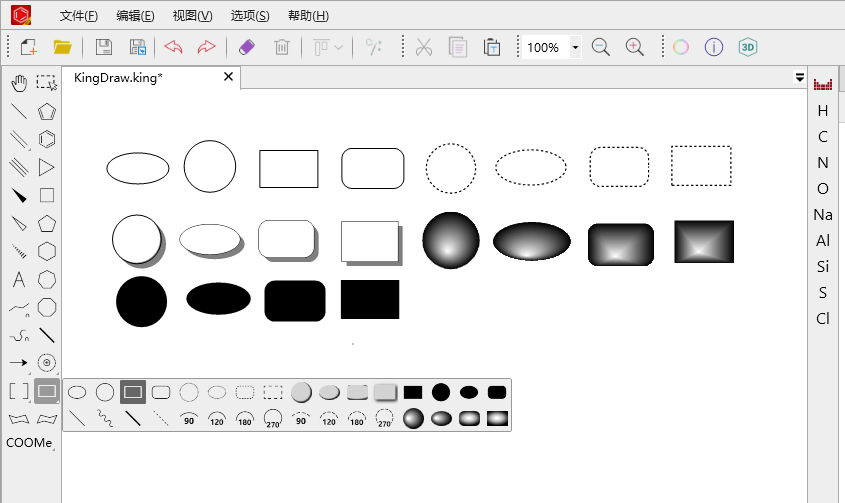This screenshot has width=845, height=503.
Task: Create a new document from toolbar
Action: (29, 47)
